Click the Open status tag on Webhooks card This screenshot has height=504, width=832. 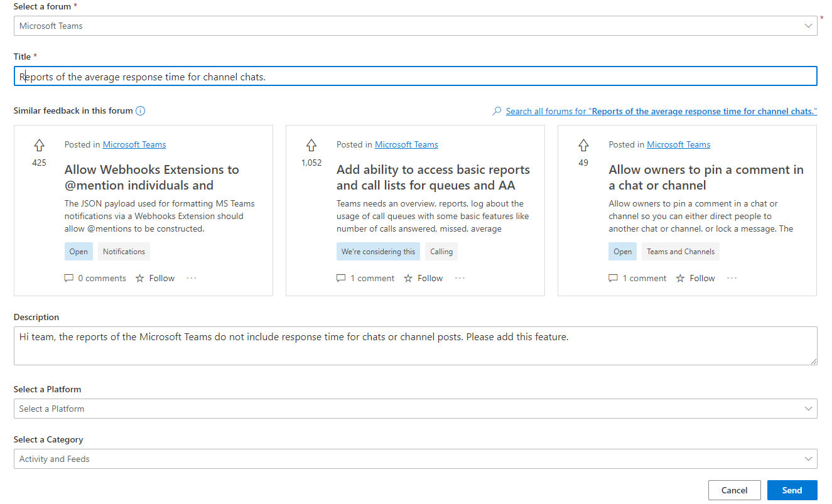pyautogui.click(x=78, y=252)
